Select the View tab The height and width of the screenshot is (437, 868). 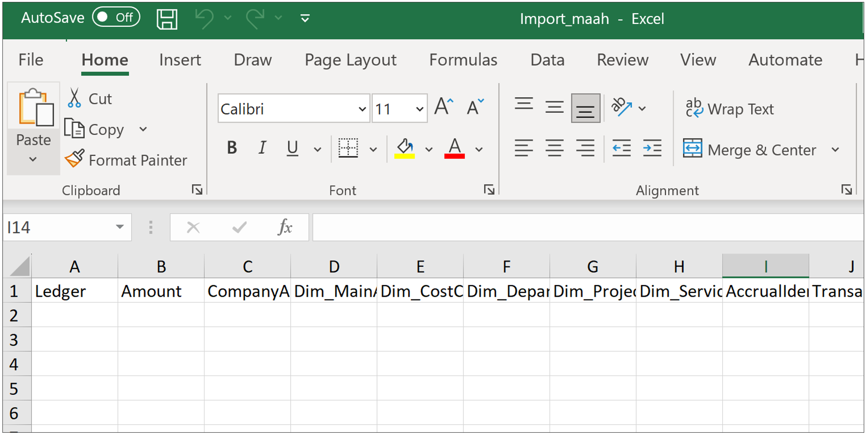click(698, 60)
